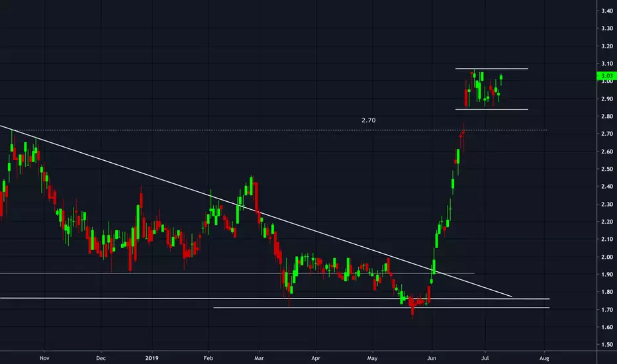This screenshot has width=617, height=364.
Task: Click the 3.20 price axis label
Action: (607, 46)
